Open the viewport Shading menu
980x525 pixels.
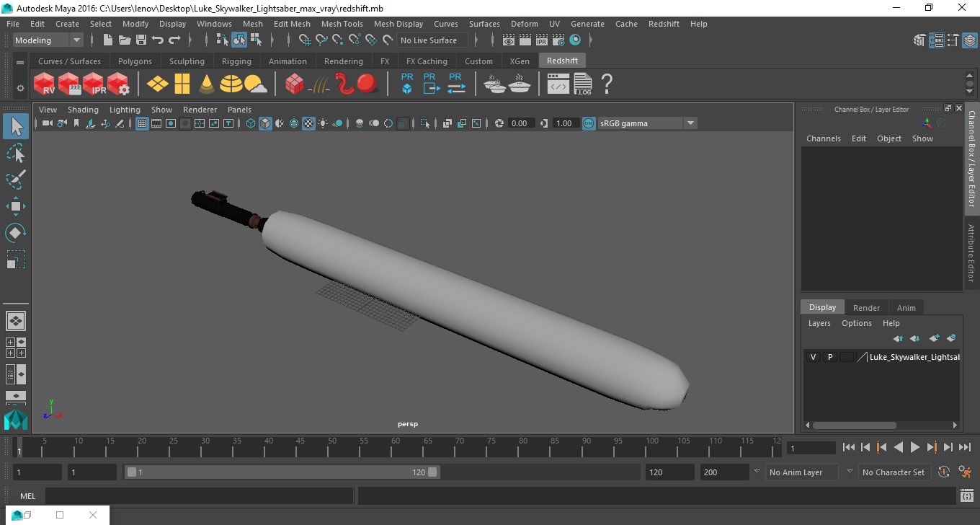[83, 110]
